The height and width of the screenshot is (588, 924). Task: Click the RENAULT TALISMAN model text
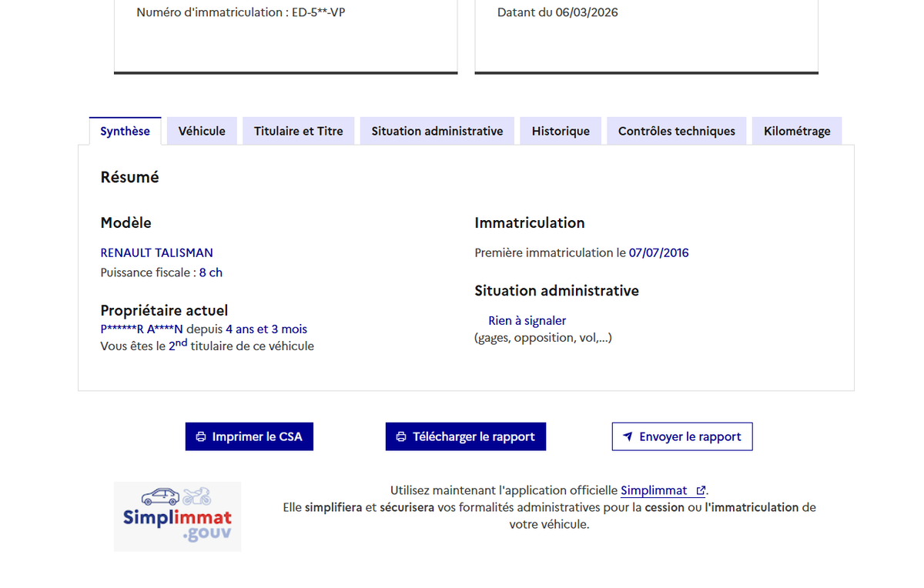(x=157, y=252)
